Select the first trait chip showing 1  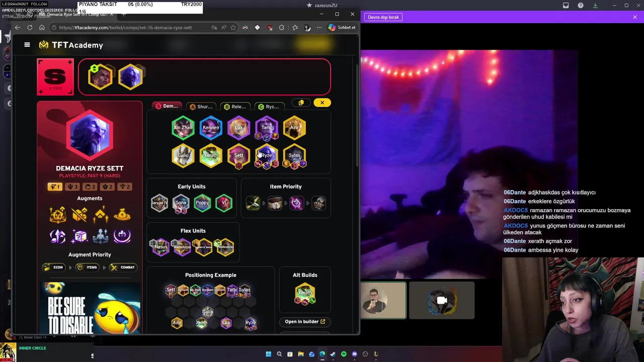55,187
